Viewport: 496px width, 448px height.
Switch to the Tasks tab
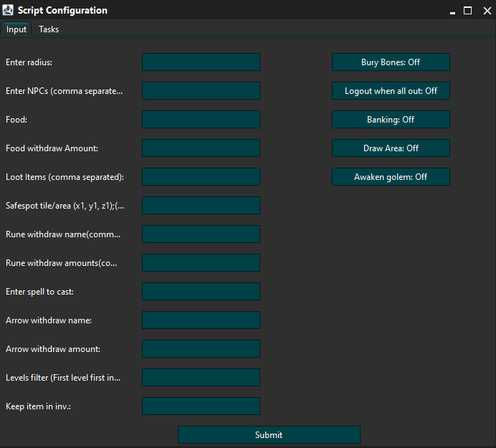[x=49, y=29]
